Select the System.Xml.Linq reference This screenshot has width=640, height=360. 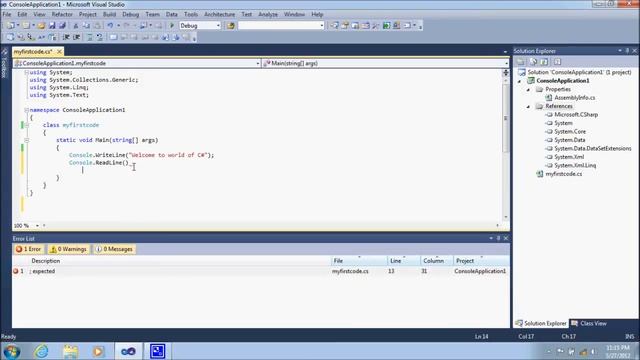[575, 165]
